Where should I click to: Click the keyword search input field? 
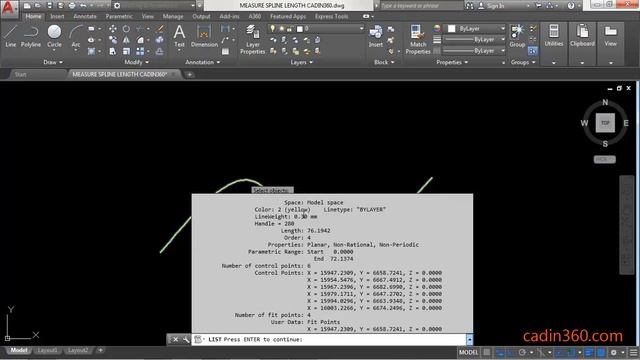pyautogui.click(x=420, y=6)
